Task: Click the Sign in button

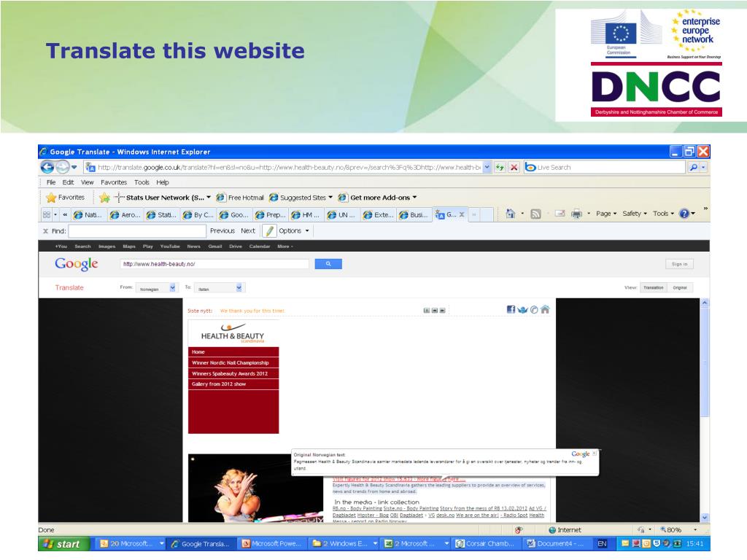Action: [x=679, y=264]
